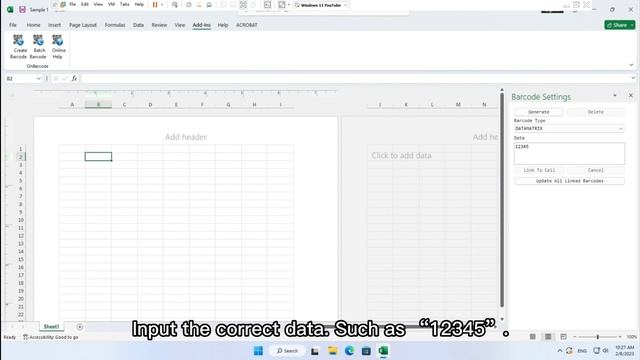Select the Windows 11 YouTube VM tab
This screenshot has height=360, width=640.
tap(321, 5)
